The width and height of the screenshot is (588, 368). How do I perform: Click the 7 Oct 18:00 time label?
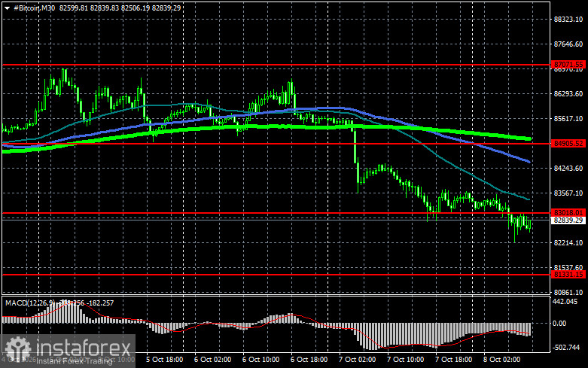coord(453,360)
